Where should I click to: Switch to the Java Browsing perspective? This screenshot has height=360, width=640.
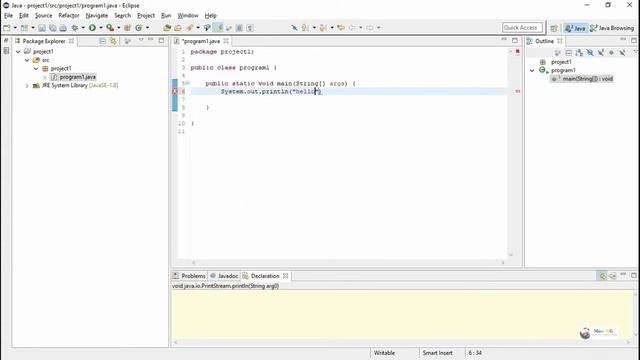(x=612, y=28)
